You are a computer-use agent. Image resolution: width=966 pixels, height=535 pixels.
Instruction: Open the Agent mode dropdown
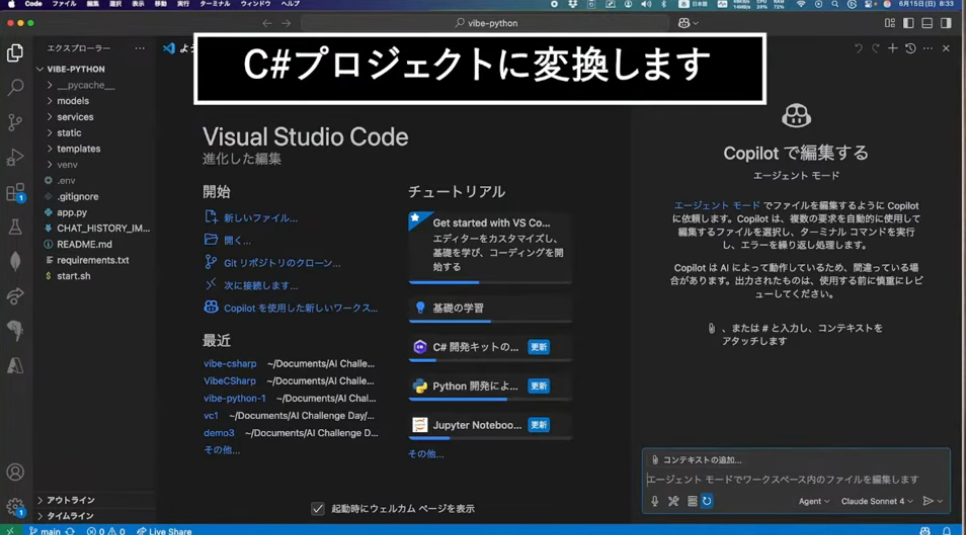point(814,501)
